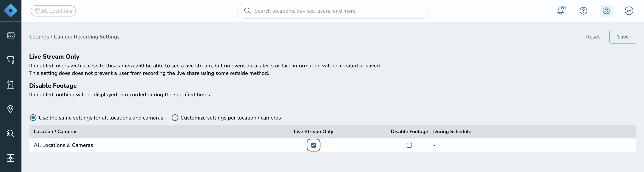
Task: Click the Camera Recording Settings breadcrumb text
Action: (87, 37)
